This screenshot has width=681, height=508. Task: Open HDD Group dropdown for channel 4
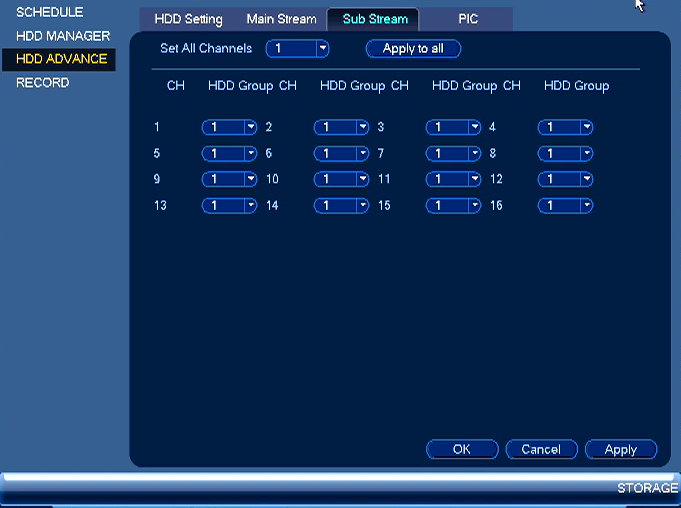point(565,127)
